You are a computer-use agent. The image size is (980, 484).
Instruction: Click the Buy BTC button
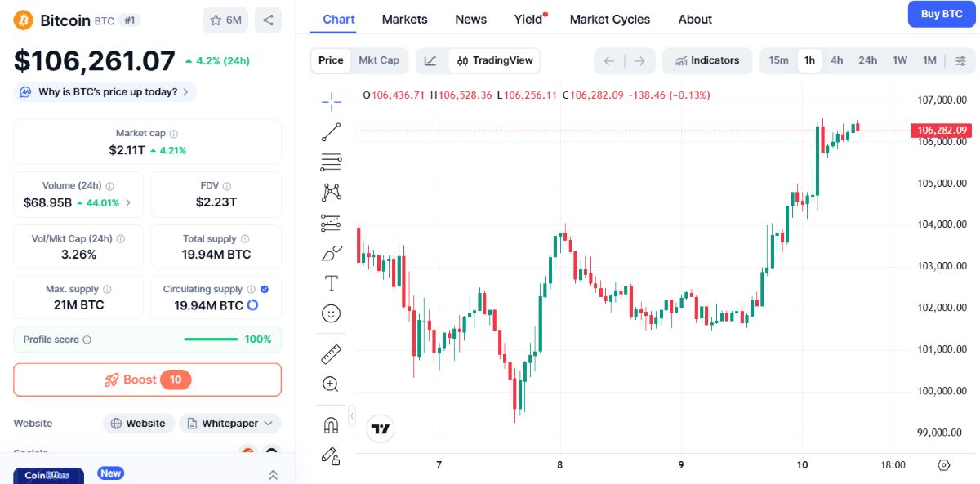[x=941, y=14]
